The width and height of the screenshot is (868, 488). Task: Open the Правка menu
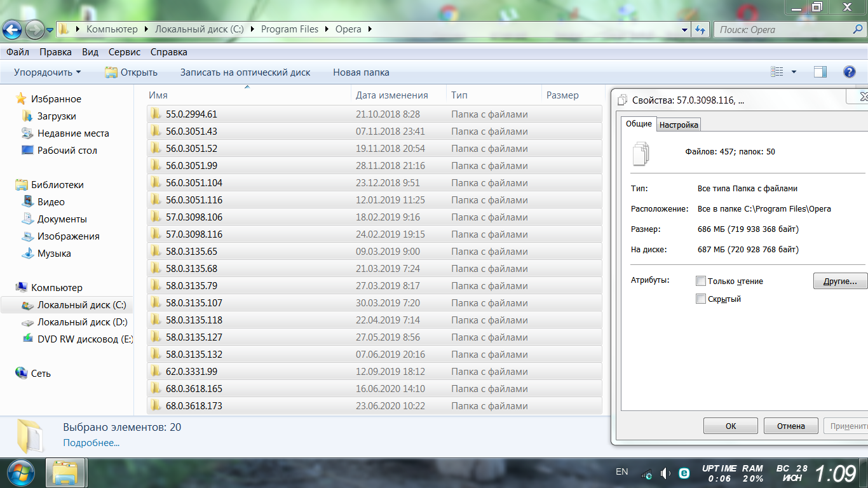pyautogui.click(x=55, y=52)
